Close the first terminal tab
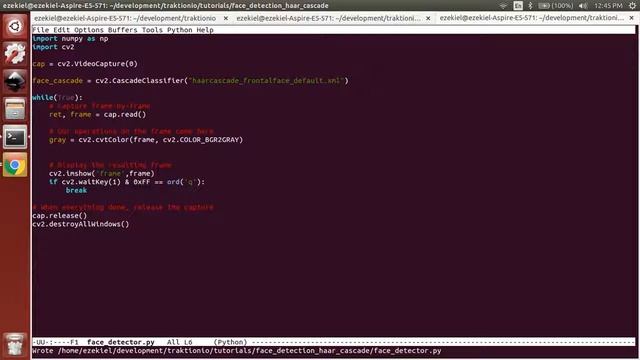The width and height of the screenshot is (640, 360). [x=226, y=18]
